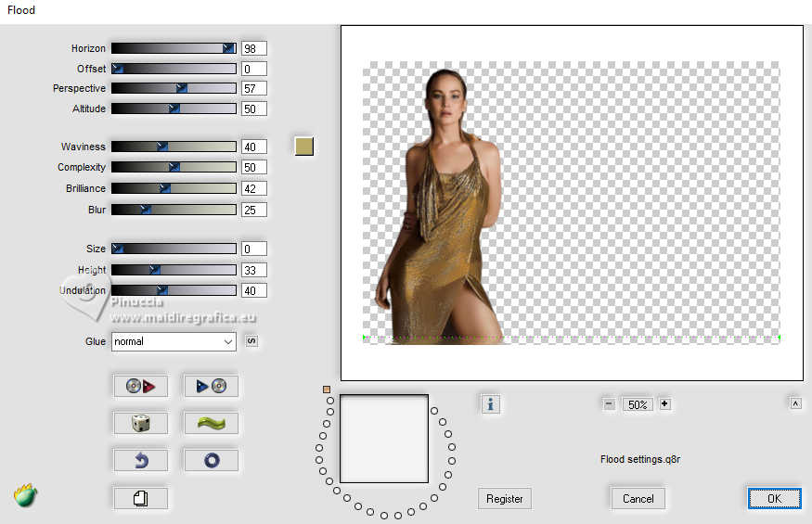Click the Undulation value field
812x524 pixels.
point(254,290)
